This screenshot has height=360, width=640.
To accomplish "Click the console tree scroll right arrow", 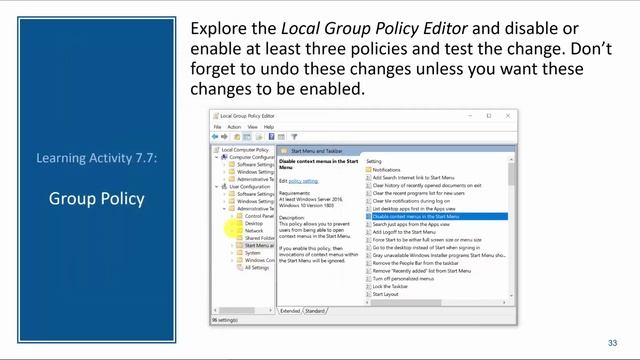I will point(270,311).
